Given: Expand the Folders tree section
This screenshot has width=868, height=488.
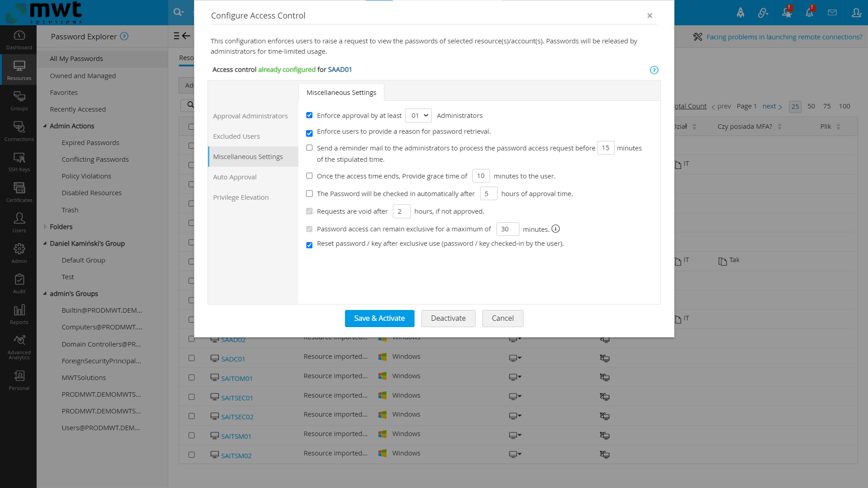Looking at the screenshot, I should pyautogui.click(x=45, y=226).
